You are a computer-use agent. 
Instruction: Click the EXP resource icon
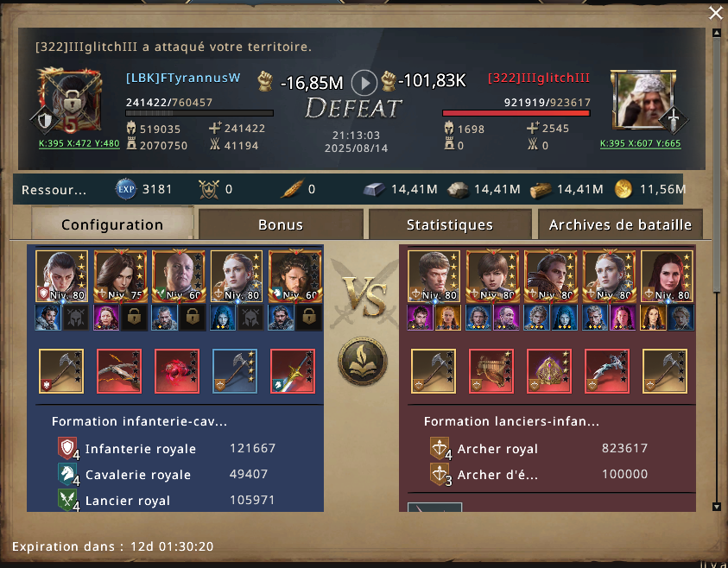(126, 189)
